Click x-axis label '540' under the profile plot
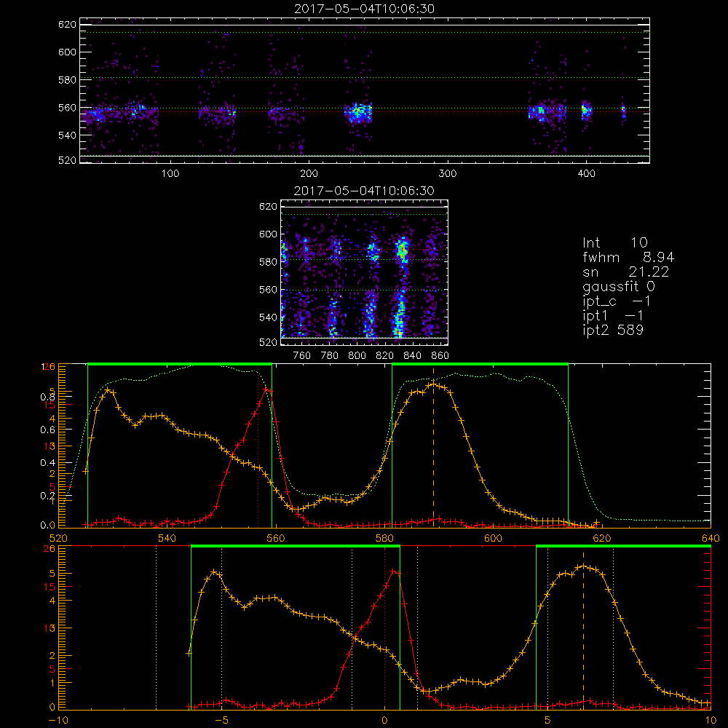Screen dimensions: 728x728 [167, 538]
